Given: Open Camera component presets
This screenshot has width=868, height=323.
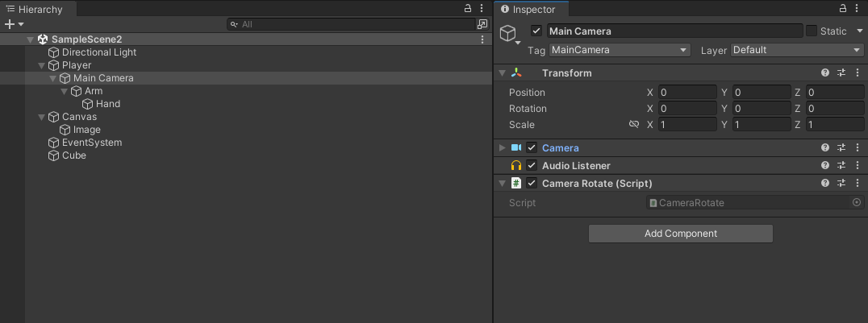Looking at the screenshot, I should click(841, 147).
